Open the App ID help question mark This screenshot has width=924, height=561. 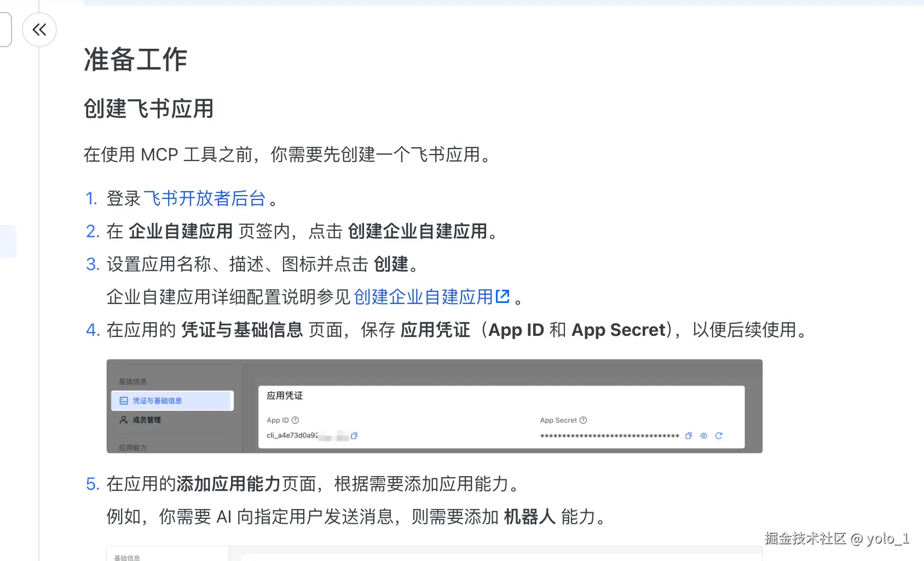294,420
